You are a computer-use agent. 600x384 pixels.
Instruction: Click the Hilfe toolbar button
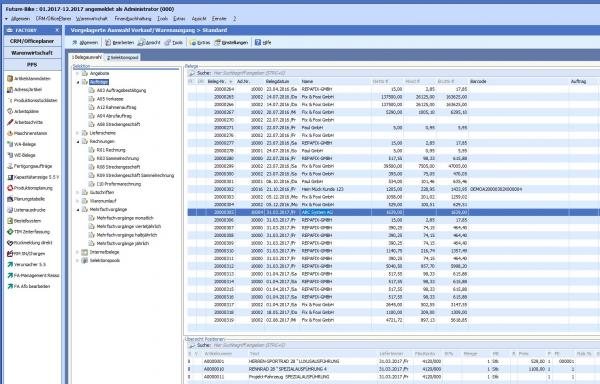(263, 42)
